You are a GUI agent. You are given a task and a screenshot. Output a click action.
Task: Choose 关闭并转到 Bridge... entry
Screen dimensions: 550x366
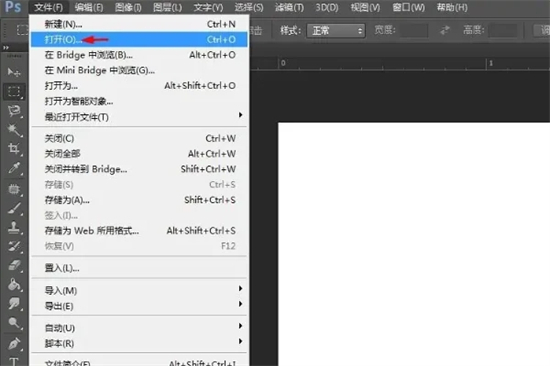tap(139, 169)
